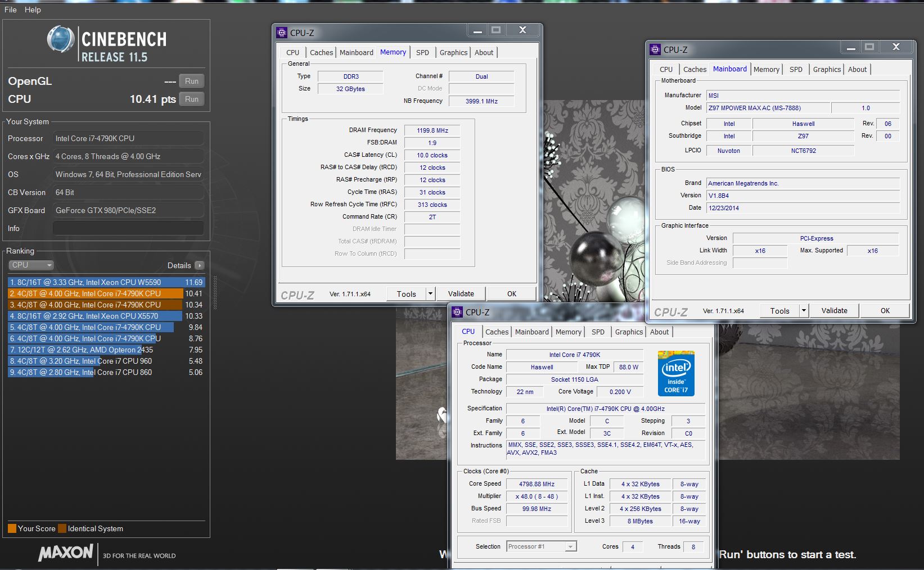Viewport: 924px width, 570px height.
Task: Select ranking row Xeon CPU X5570
Action: (106, 316)
